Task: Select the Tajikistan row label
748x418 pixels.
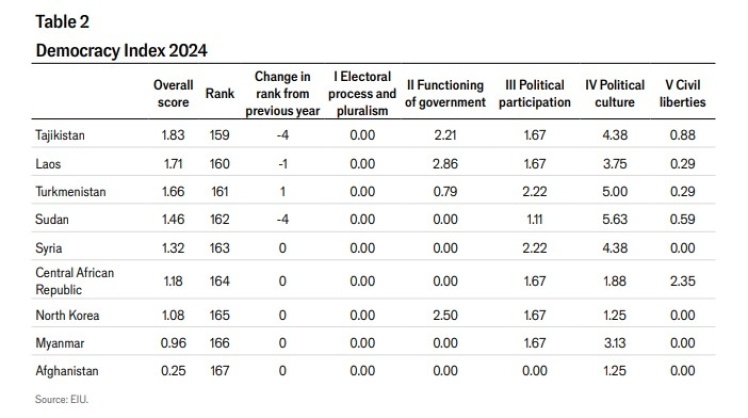Action: [60, 136]
